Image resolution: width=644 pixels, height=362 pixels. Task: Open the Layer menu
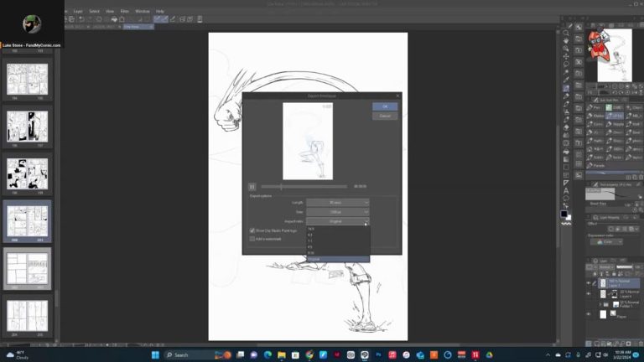tap(78, 11)
